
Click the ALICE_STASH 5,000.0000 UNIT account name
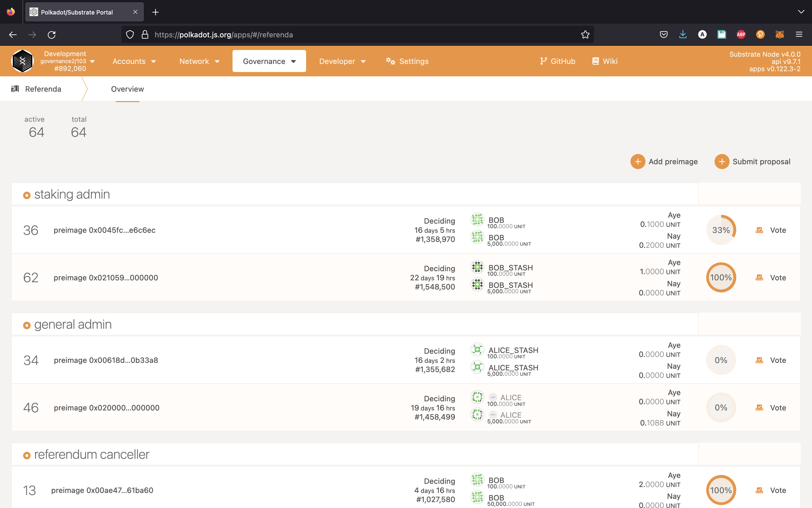(x=513, y=368)
